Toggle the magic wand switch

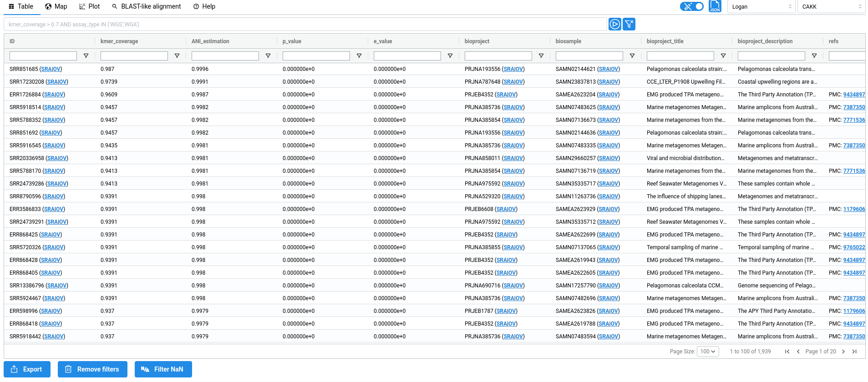tap(692, 6)
